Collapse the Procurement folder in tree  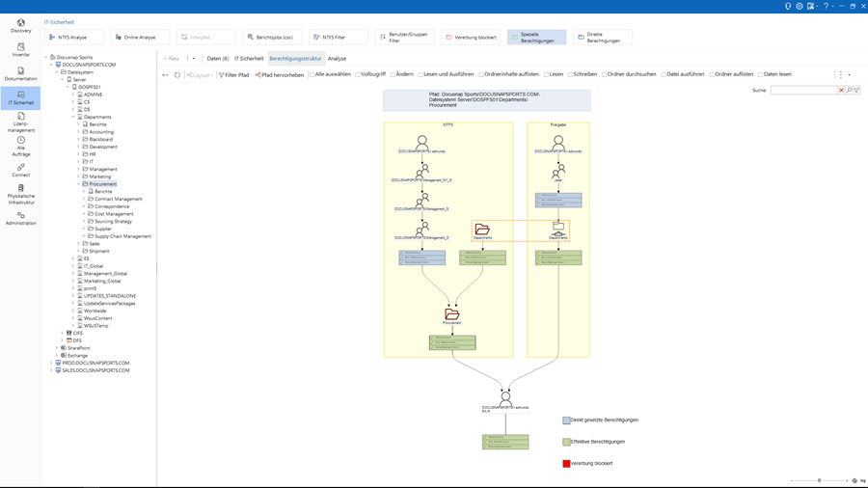click(78, 184)
